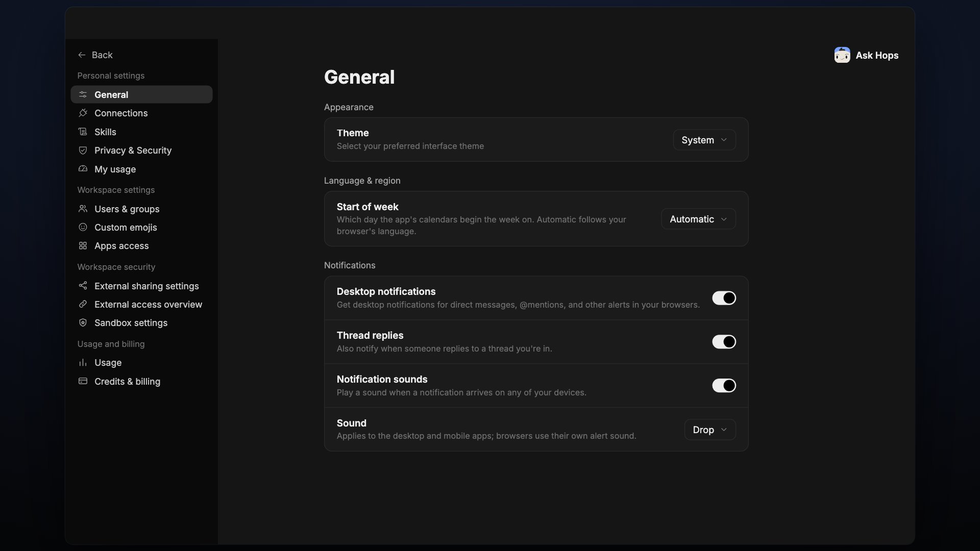The width and height of the screenshot is (980, 551).
Task: Click the Connections plug icon
Action: click(x=83, y=113)
